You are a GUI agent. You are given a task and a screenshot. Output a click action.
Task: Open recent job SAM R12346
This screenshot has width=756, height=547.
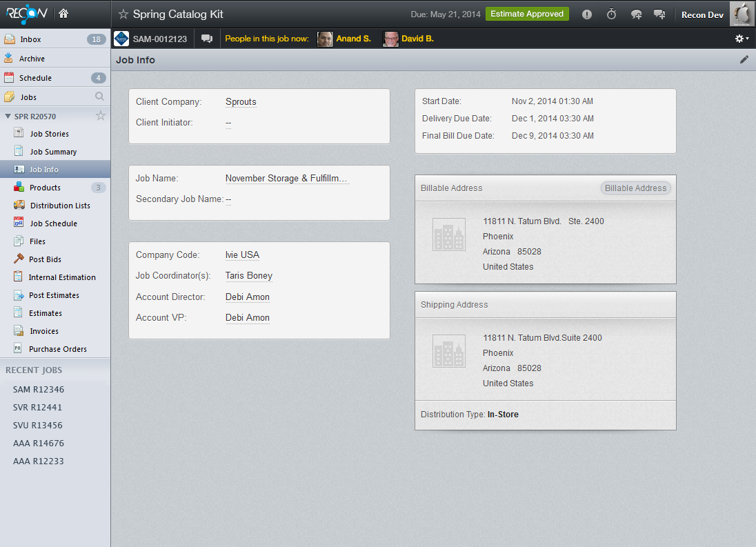point(39,390)
